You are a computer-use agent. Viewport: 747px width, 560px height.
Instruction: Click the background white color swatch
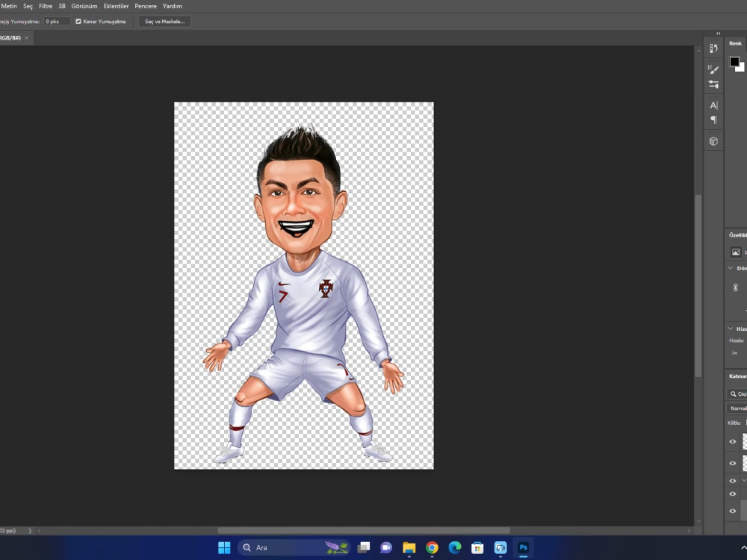pyautogui.click(x=741, y=68)
